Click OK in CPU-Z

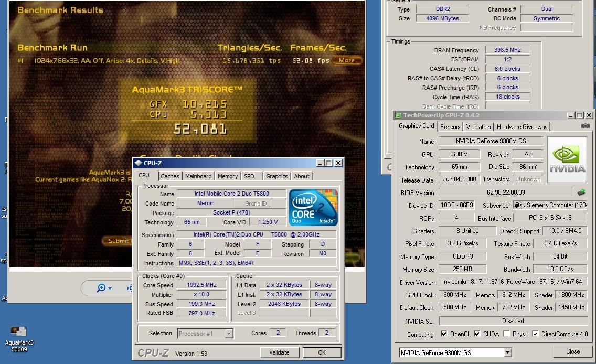(x=322, y=352)
